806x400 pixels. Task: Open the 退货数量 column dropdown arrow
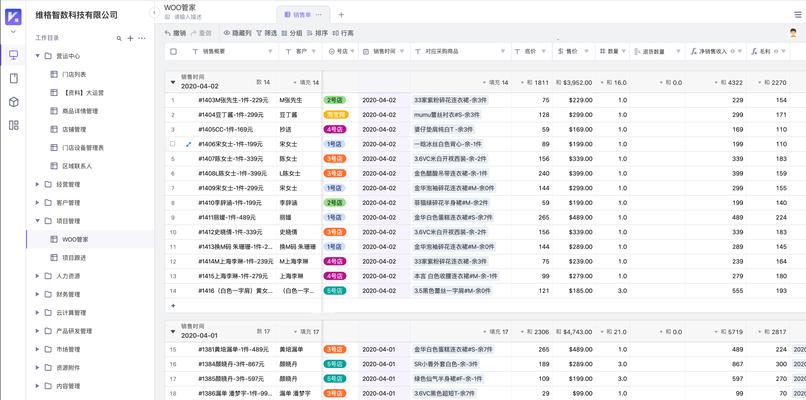pos(678,51)
